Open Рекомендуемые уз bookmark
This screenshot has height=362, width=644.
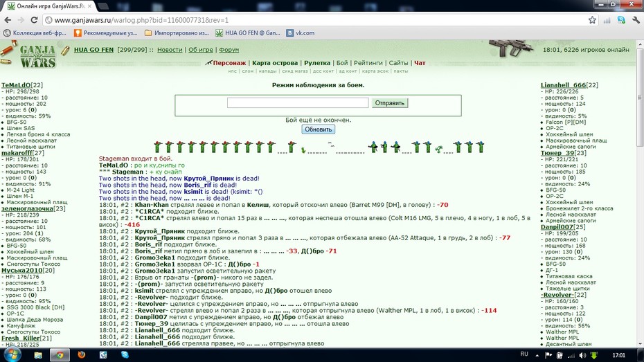[x=106, y=33]
